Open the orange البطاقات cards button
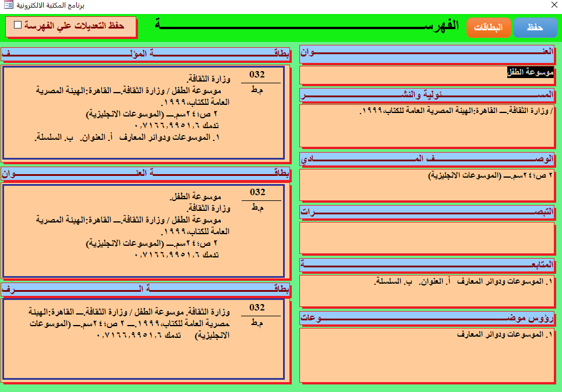The height and width of the screenshot is (392, 562). coord(489,27)
